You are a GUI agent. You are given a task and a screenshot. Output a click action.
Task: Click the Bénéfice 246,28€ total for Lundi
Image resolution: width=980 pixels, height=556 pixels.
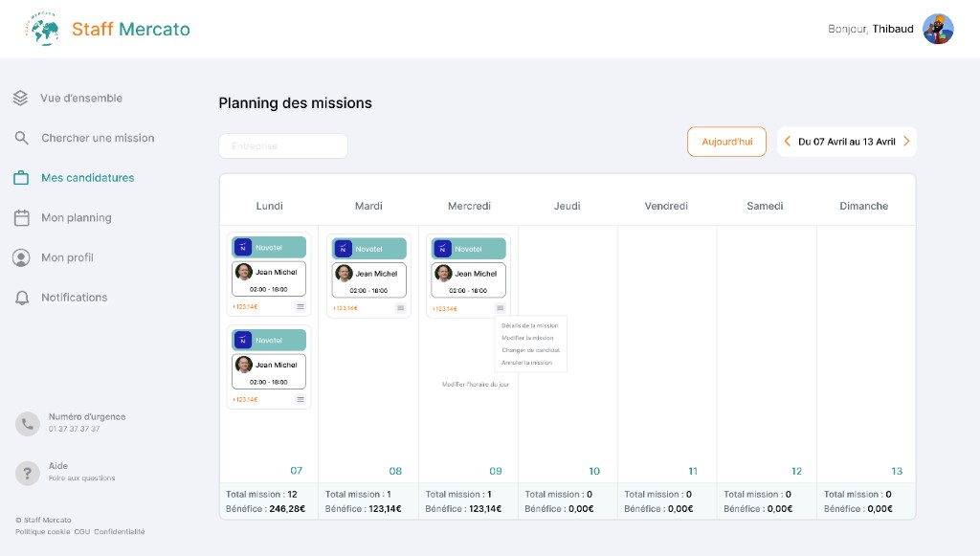tap(266, 508)
